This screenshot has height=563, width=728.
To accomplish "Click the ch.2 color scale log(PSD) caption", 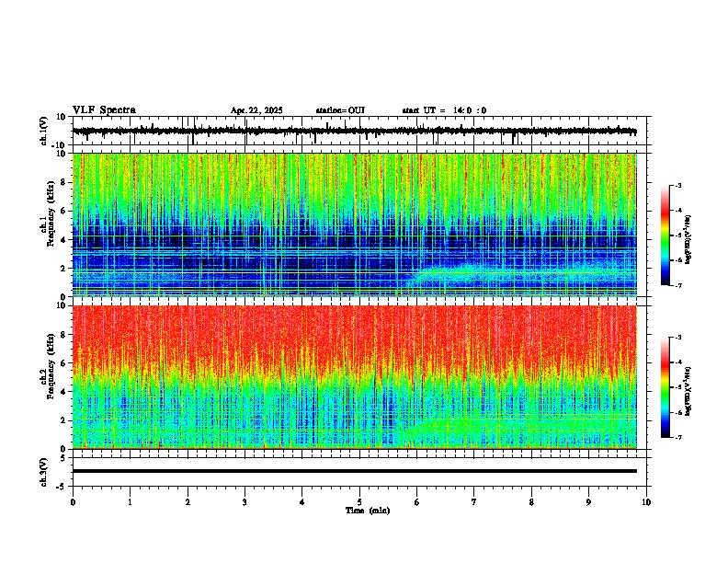I will tap(688, 391).
